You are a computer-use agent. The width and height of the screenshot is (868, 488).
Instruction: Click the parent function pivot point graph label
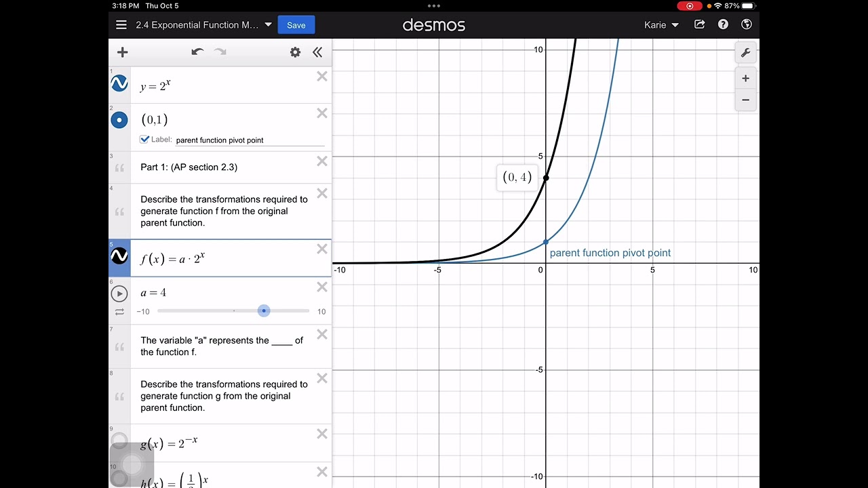coord(610,253)
